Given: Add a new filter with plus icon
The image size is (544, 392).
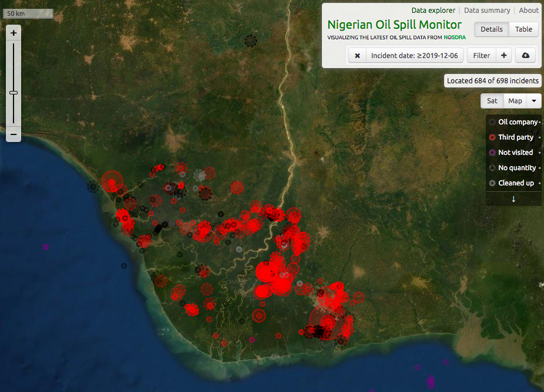Looking at the screenshot, I should tap(503, 56).
